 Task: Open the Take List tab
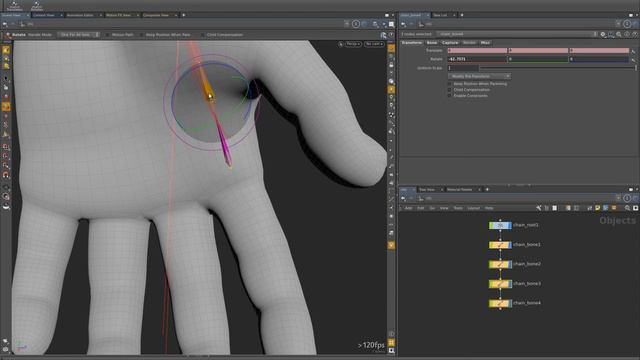pos(440,15)
